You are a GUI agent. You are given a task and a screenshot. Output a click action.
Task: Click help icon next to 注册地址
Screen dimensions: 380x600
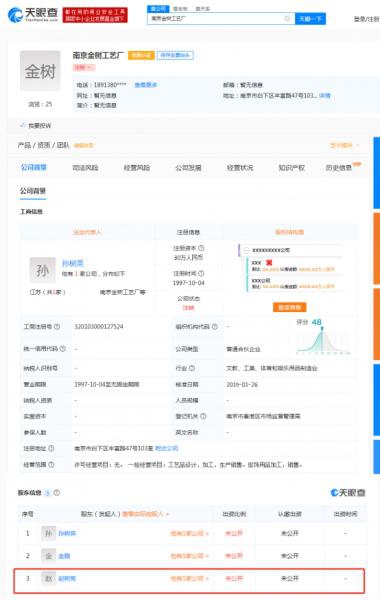click(51, 448)
